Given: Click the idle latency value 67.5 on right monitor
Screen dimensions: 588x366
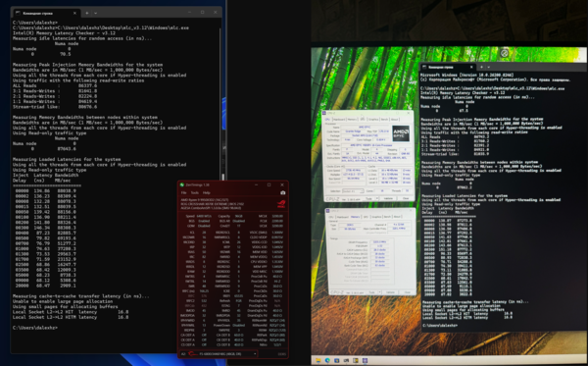Looking at the screenshot, I should (x=464, y=111).
